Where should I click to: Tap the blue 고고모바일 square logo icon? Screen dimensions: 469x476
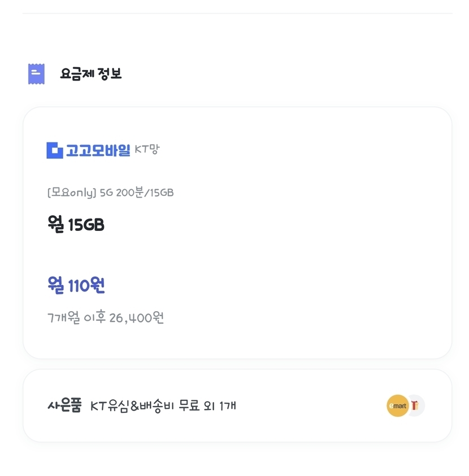tap(55, 150)
